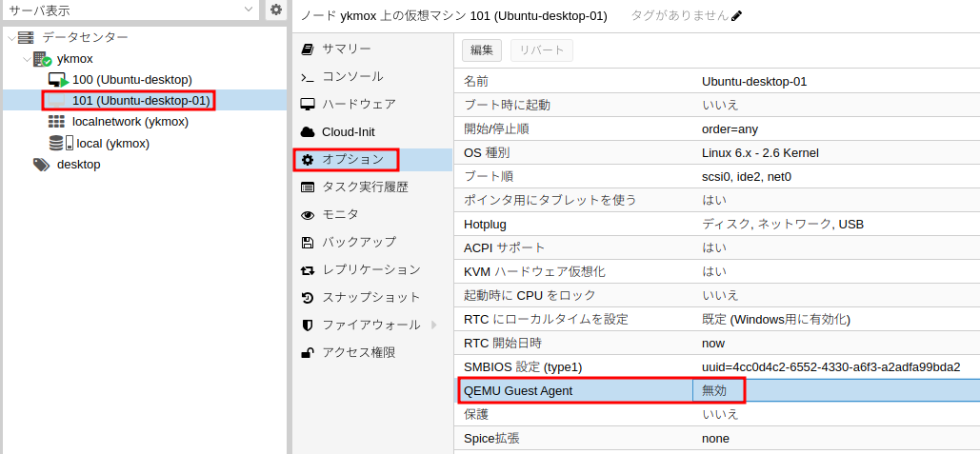Click the running VM 100 monitor icon
Image resolution: width=980 pixels, height=454 pixels.
click(58, 80)
